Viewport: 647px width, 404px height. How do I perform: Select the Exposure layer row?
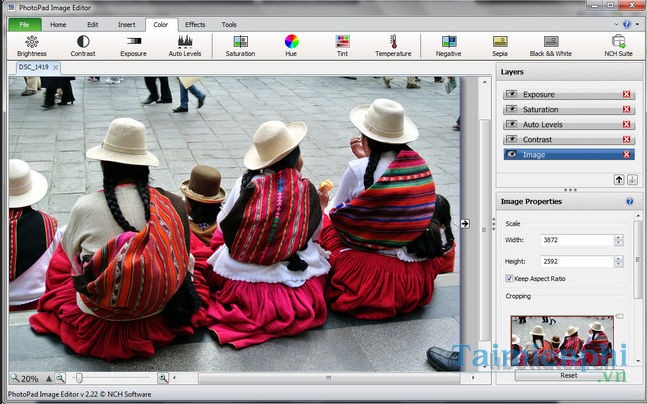pyautogui.click(x=569, y=94)
